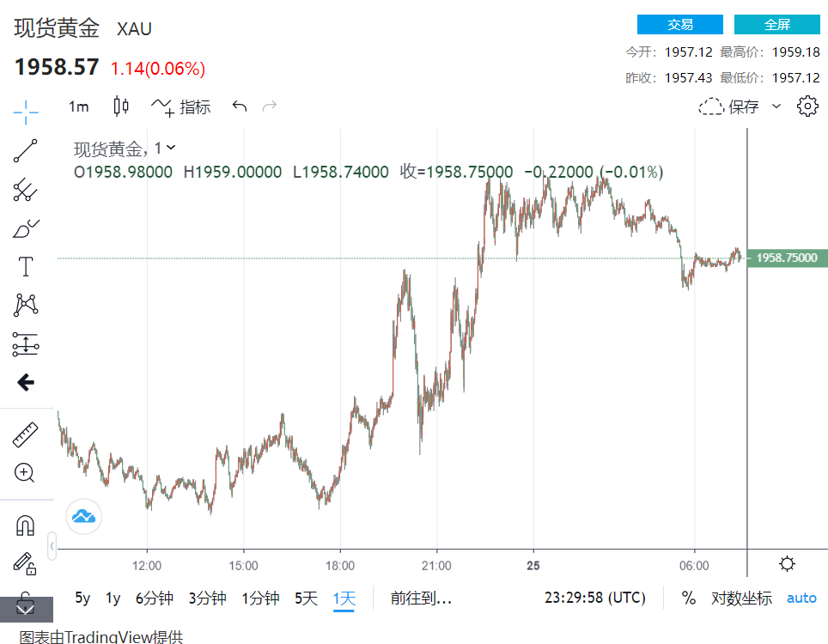Pick the brush drawing tool
Image resolution: width=828 pixels, height=644 pixels.
tap(26, 229)
